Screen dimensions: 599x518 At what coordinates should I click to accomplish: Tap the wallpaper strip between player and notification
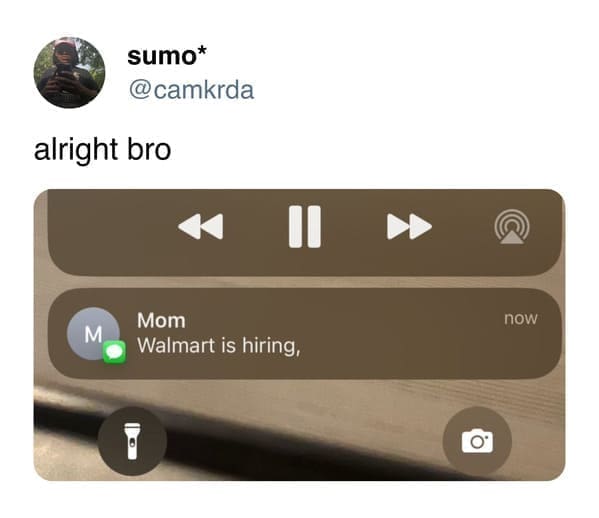[x=304, y=282]
